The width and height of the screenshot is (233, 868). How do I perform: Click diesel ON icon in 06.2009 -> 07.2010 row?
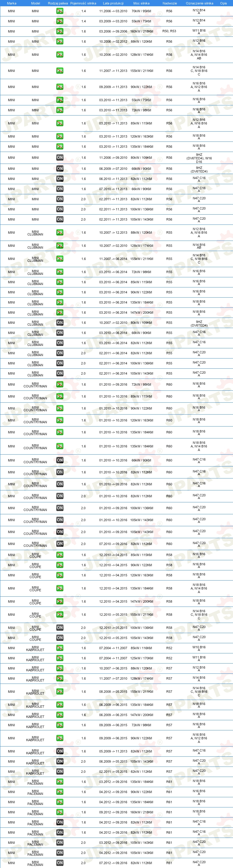pyautogui.click(x=60, y=169)
